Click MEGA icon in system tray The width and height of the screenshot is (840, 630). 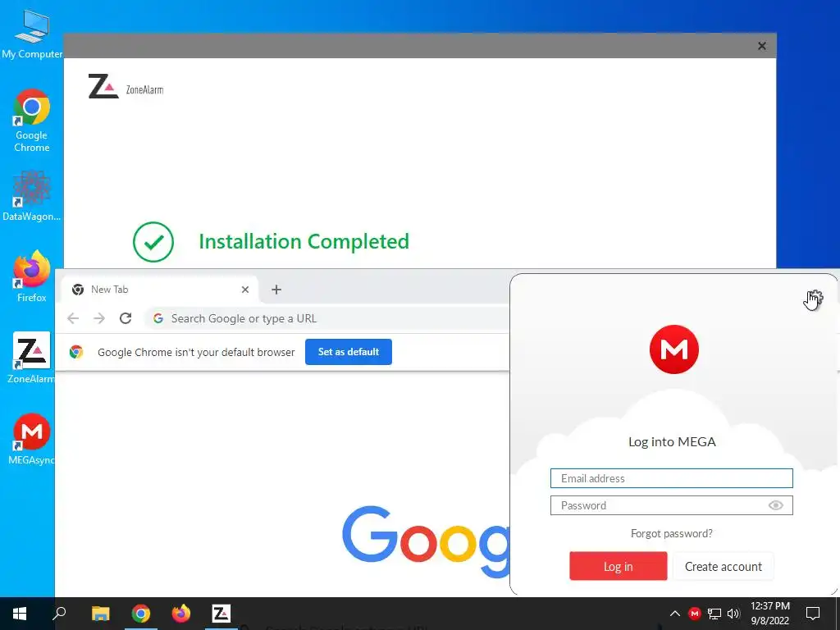point(694,614)
